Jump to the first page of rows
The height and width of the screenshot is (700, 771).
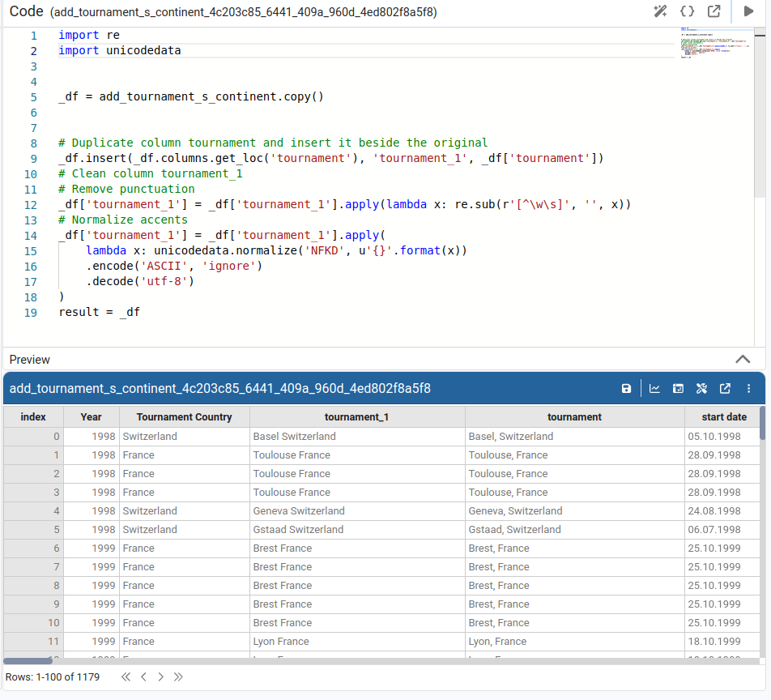click(x=126, y=677)
